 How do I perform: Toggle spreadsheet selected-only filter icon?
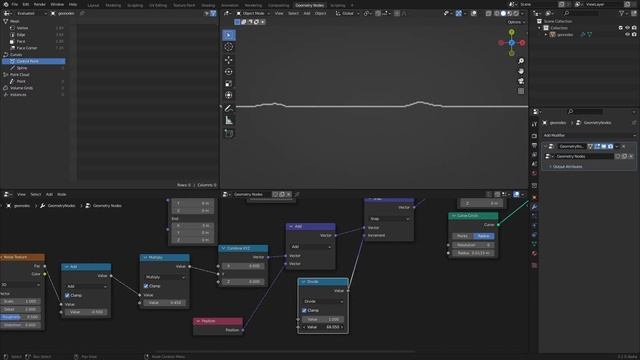[x=206, y=13]
